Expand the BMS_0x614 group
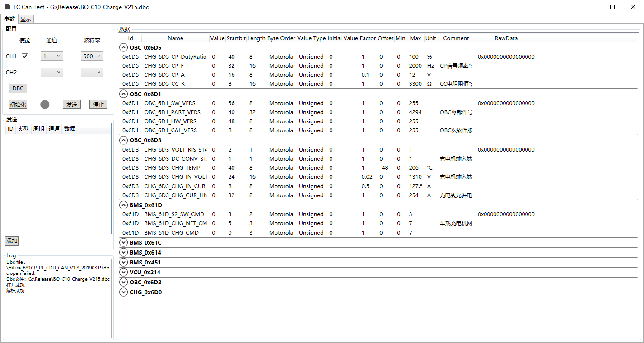644x343 pixels. [x=123, y=252]
